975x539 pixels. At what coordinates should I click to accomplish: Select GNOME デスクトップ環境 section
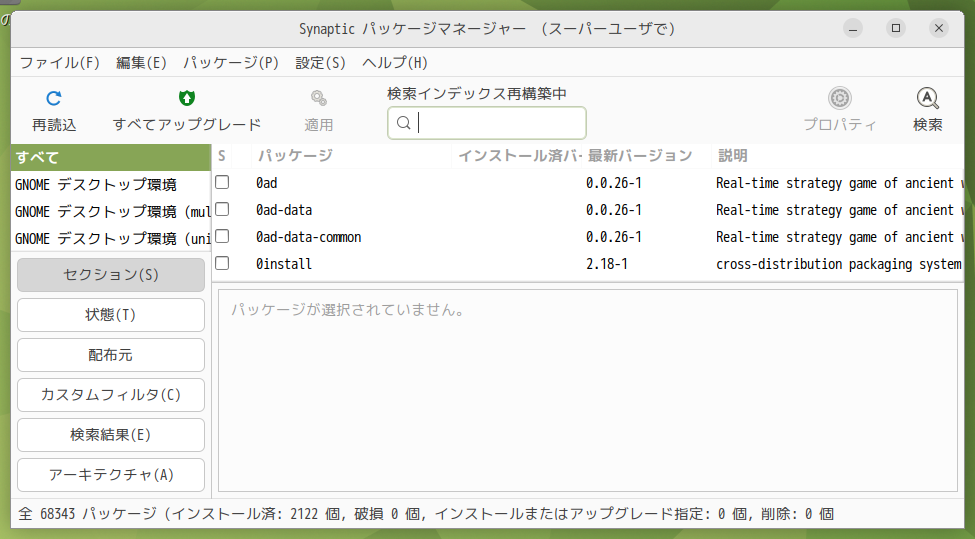tap(111, 185)
